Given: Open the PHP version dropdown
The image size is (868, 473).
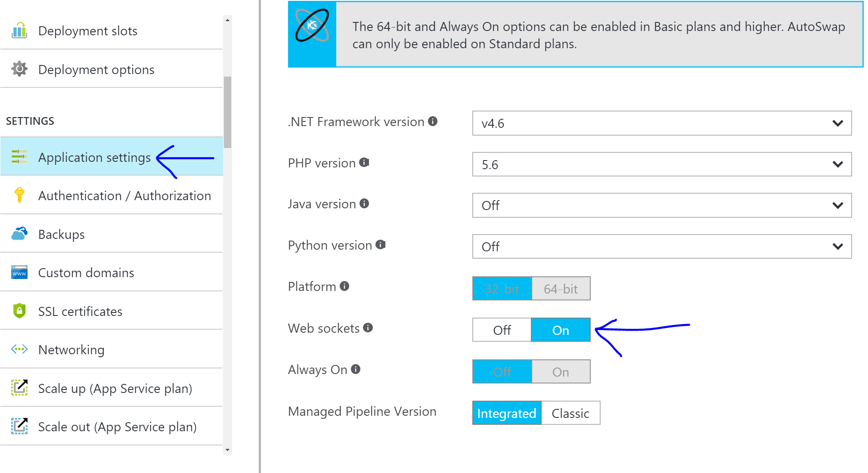Looking at the screenshot, I should point(662,164).
